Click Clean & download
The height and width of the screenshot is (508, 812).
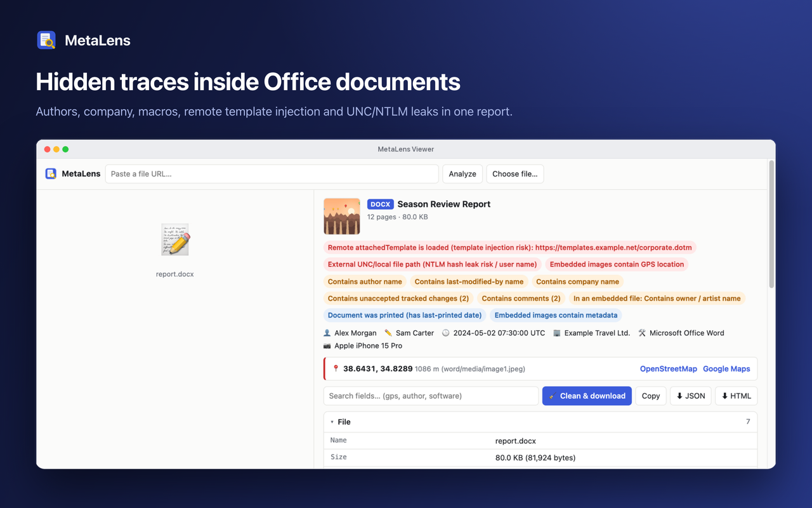587,396
